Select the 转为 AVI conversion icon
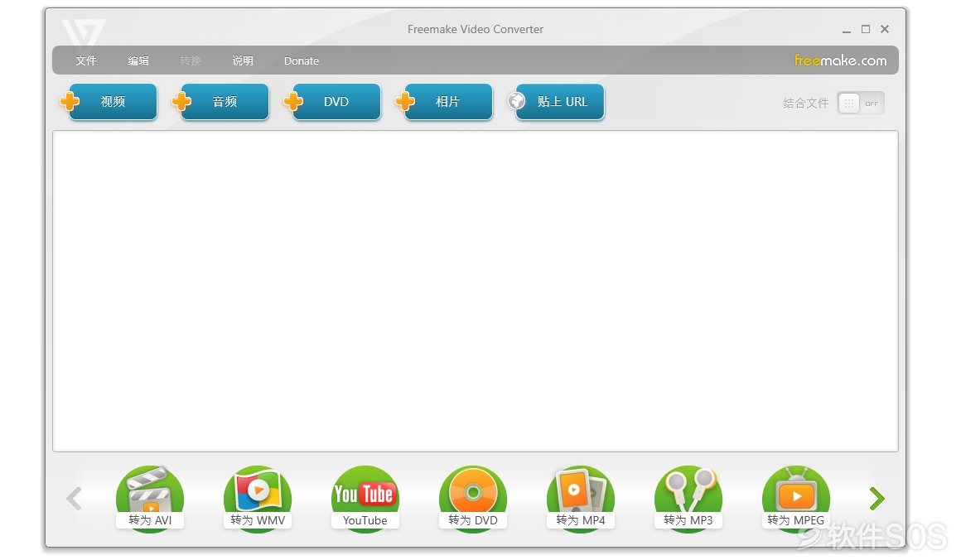The width and height of the screenshot is (961, 560). pyautogui.click(x=150, y=499)
